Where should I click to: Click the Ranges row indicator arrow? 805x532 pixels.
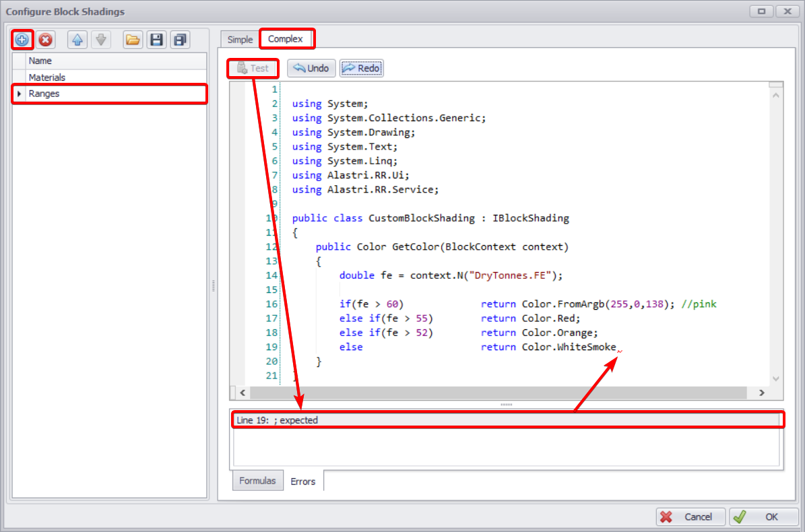click(19, 94)
